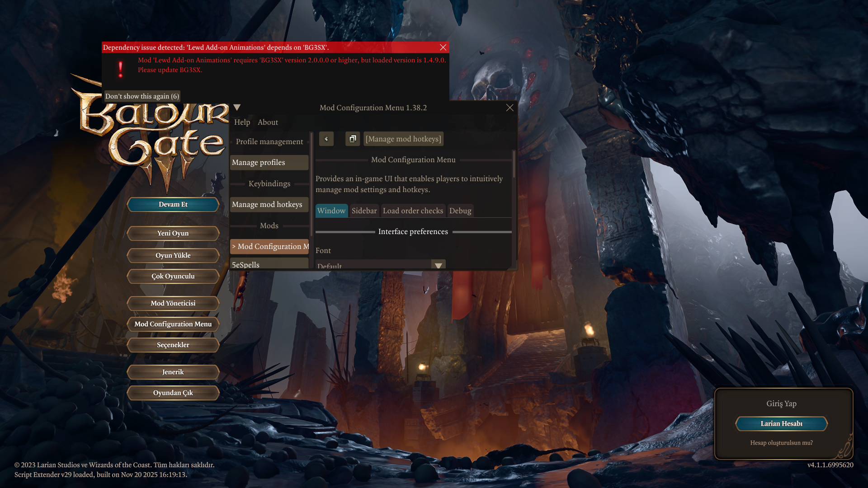
Task: Click Yeni Oyun main menu button
Action: coord(173,233)
